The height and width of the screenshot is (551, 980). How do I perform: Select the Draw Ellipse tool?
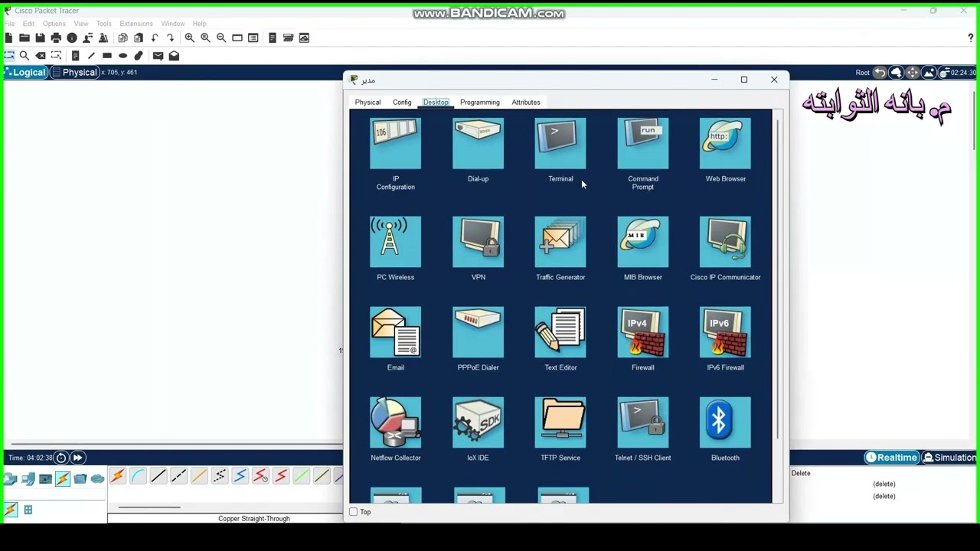[122, 55]
